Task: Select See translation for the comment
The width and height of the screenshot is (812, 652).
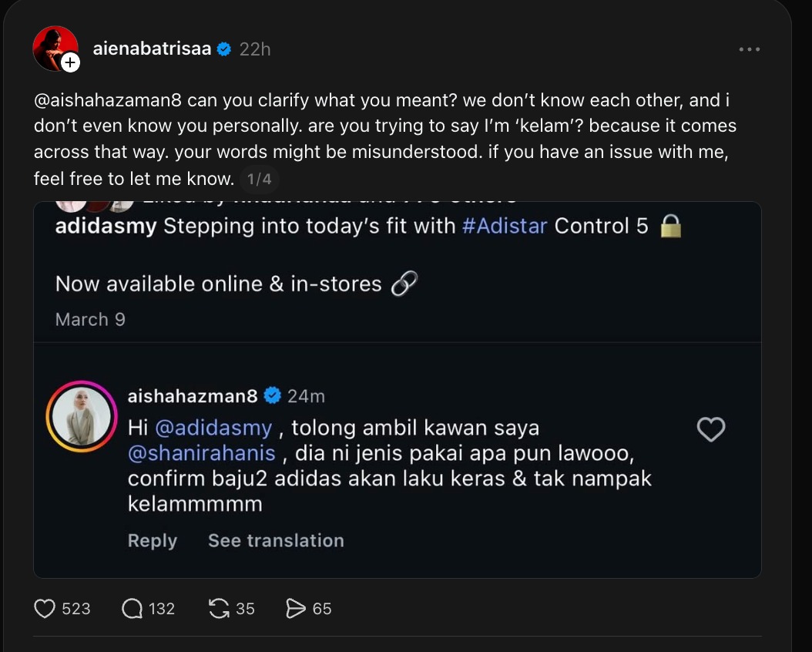Action: [276, 540]
